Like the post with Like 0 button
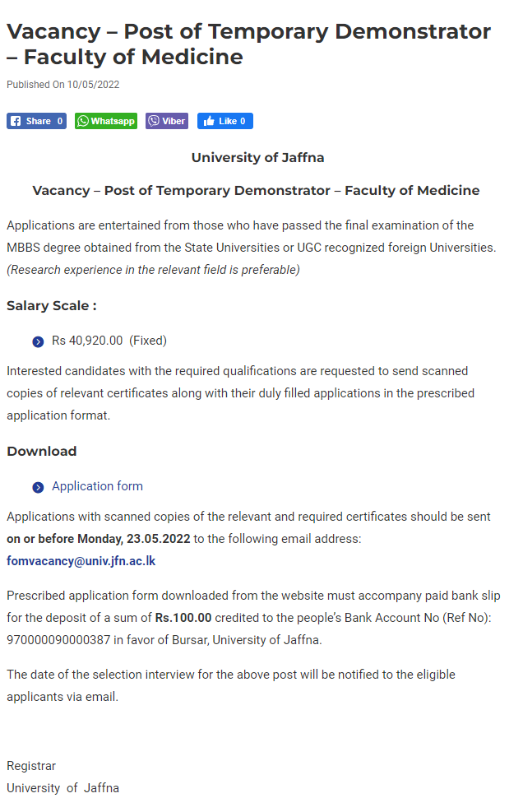This screenshot has width=523, height=812. click(x=224, y=121)
